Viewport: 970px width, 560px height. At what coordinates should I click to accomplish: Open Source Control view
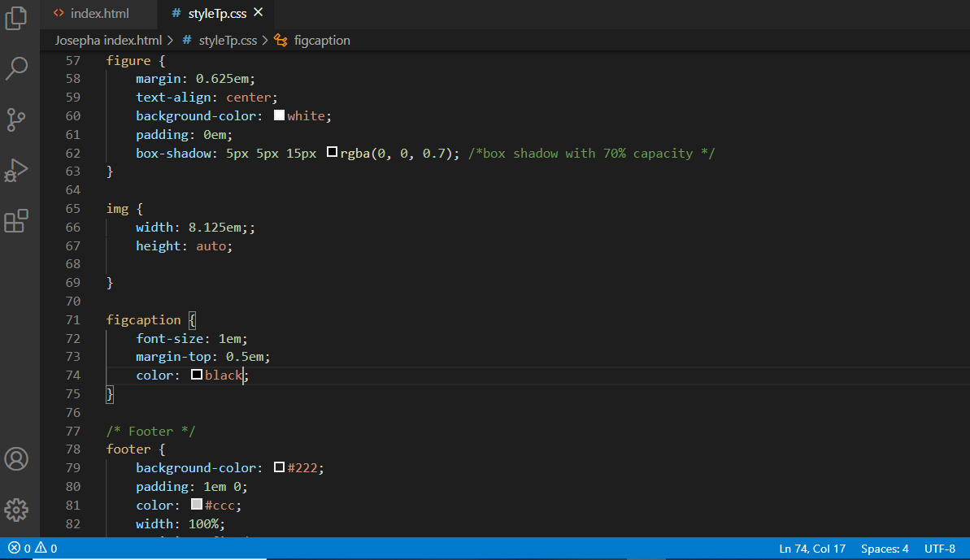click(x=16, y=119)
